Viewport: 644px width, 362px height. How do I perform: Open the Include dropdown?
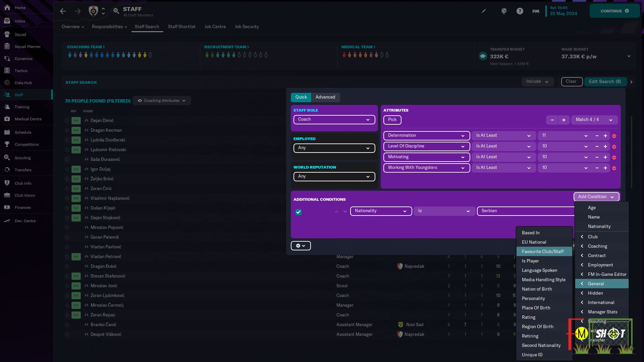coord(537,81)
